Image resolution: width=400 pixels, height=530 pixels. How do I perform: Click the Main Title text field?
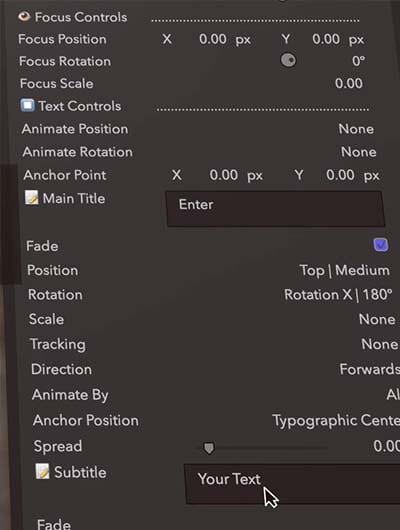coord(276,209)
